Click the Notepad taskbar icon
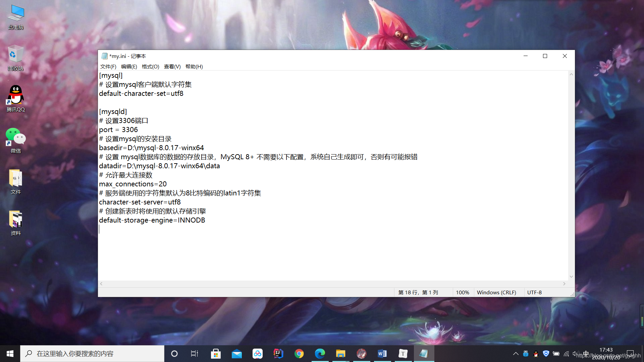Image resolution: width=644 pixels, height=362 pixels. click(424, 354)
